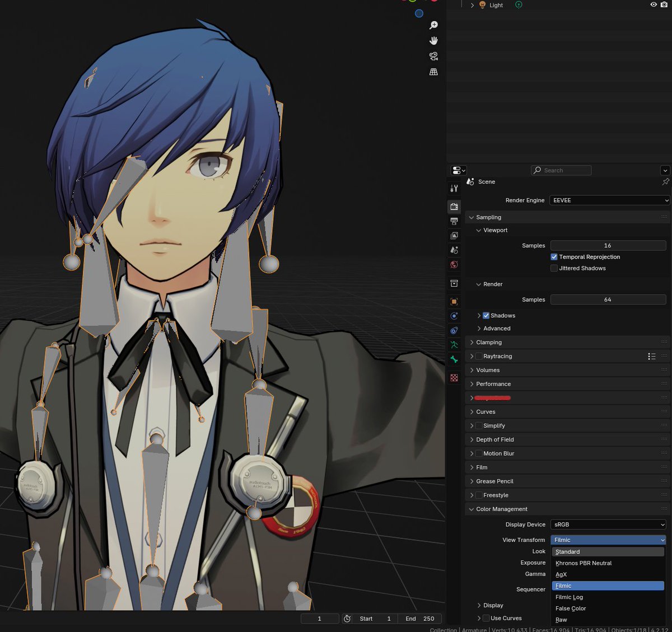Image resolution: width=672 pixels, height=632 pixels.
Task: Open the Armature data properties tab
Action: (x=454, y=345)
